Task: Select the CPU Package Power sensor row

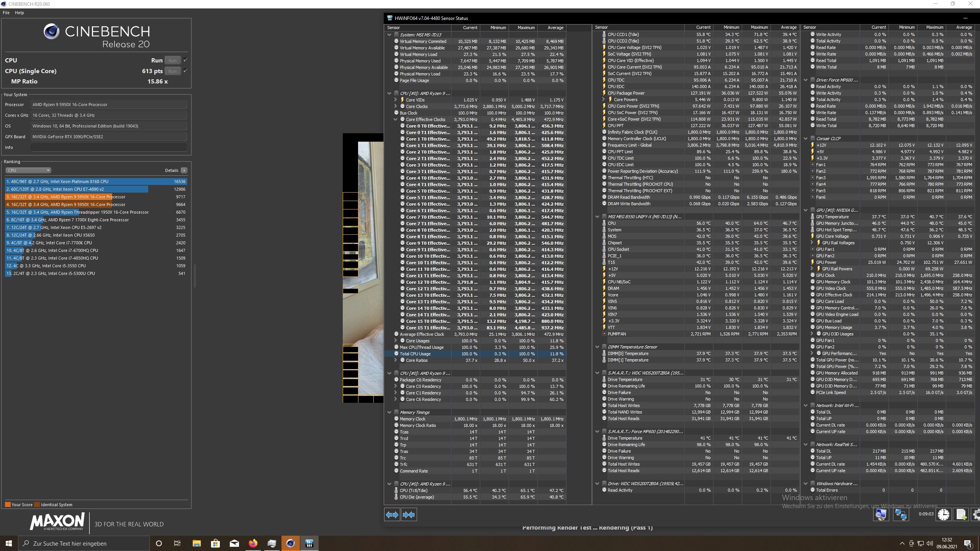Action: click(x=696, y=93)
